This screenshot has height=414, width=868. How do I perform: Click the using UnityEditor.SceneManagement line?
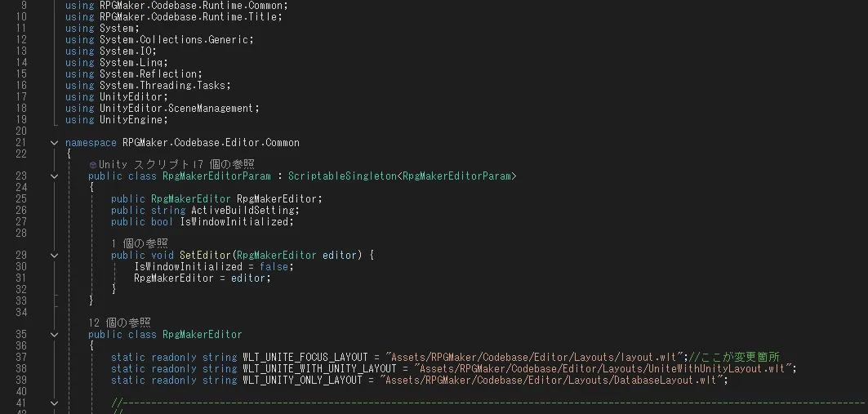point(162,108)
